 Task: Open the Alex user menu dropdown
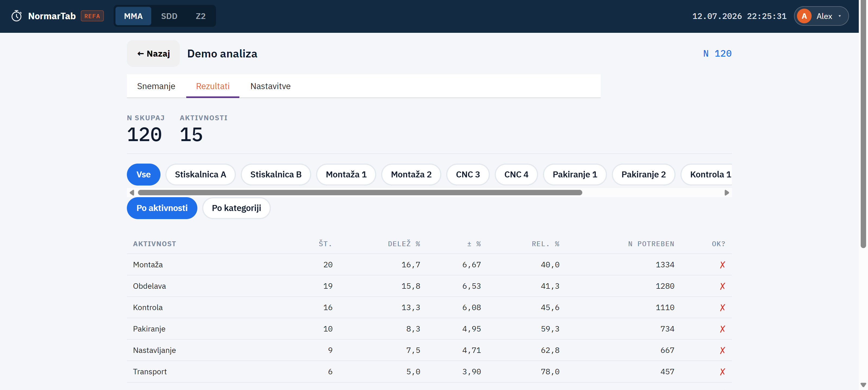click(821, 16)
